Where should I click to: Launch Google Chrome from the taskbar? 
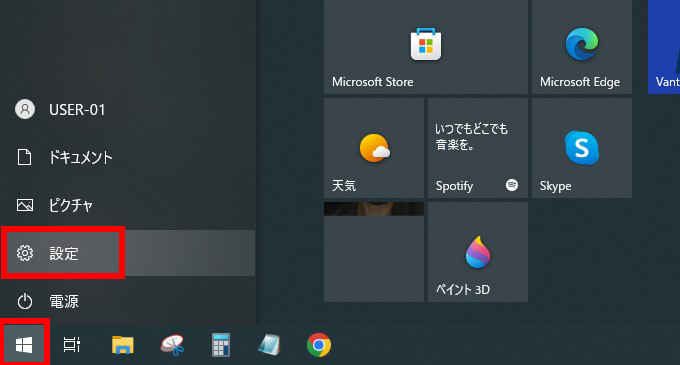pyautogui.click(x=319, y=345)
